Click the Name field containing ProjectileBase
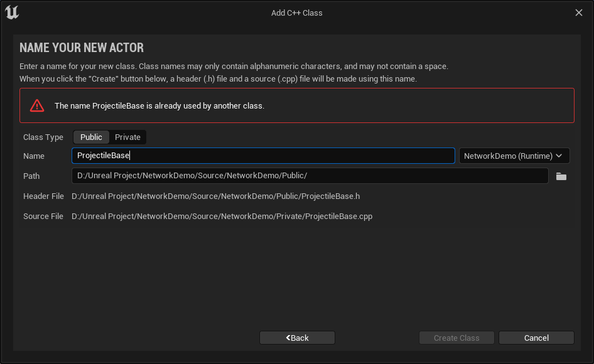The image size is (594, 364). tap(263, 156)
